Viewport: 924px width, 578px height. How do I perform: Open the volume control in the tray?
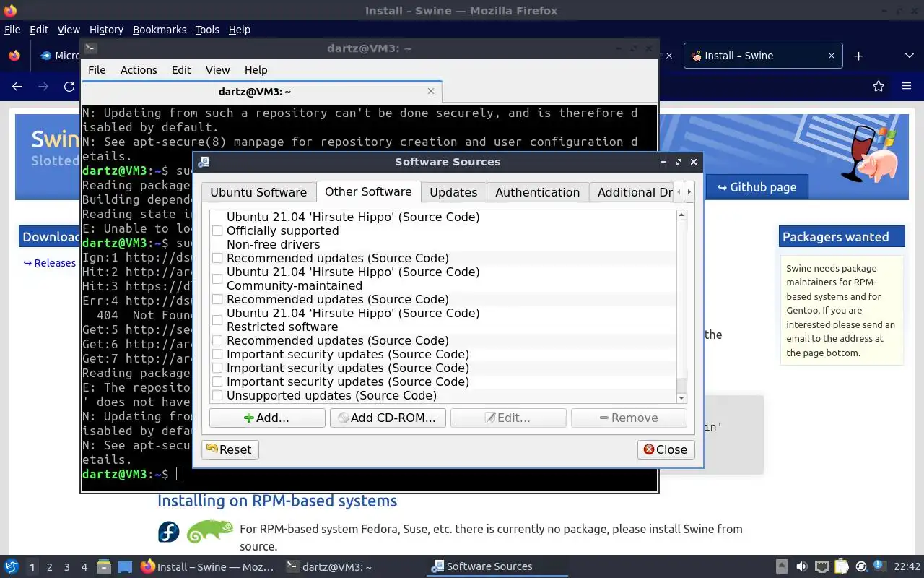[x=801, y=566]
